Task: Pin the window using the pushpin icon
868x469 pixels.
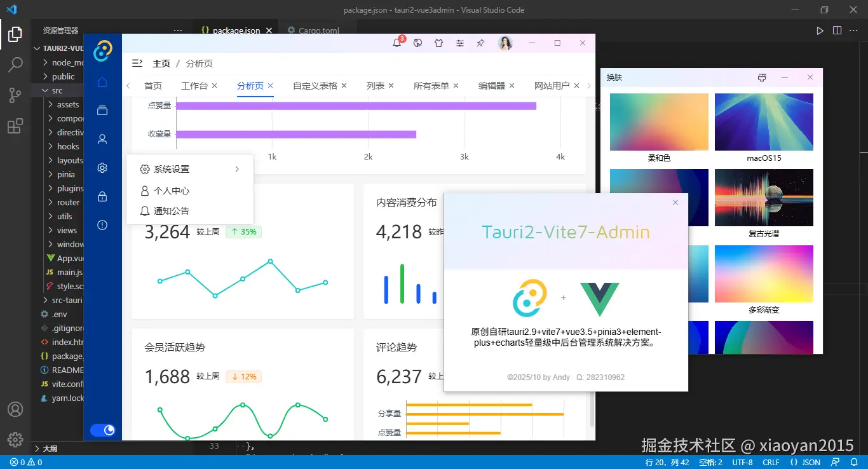Action: click(x=481, y=43)
